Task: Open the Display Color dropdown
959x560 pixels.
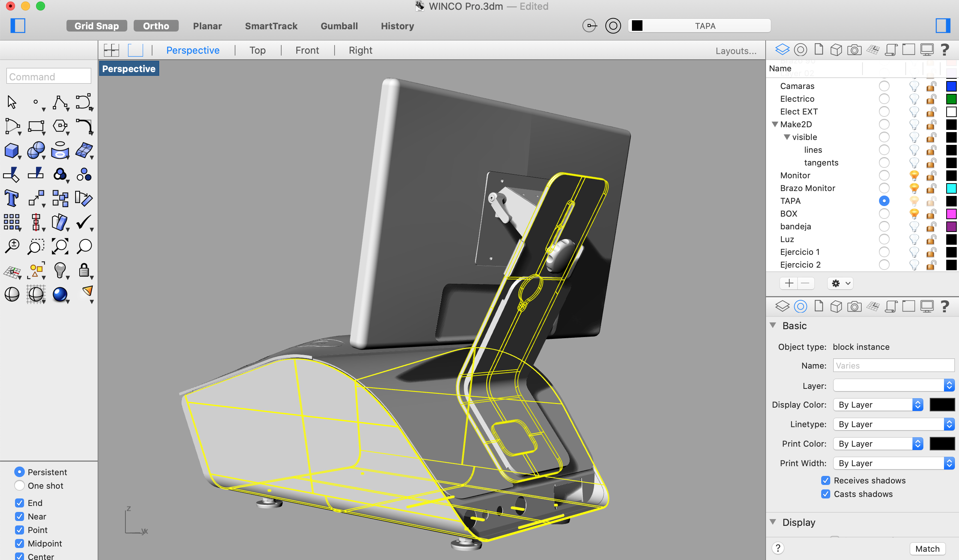Action: tap(878, 404)
